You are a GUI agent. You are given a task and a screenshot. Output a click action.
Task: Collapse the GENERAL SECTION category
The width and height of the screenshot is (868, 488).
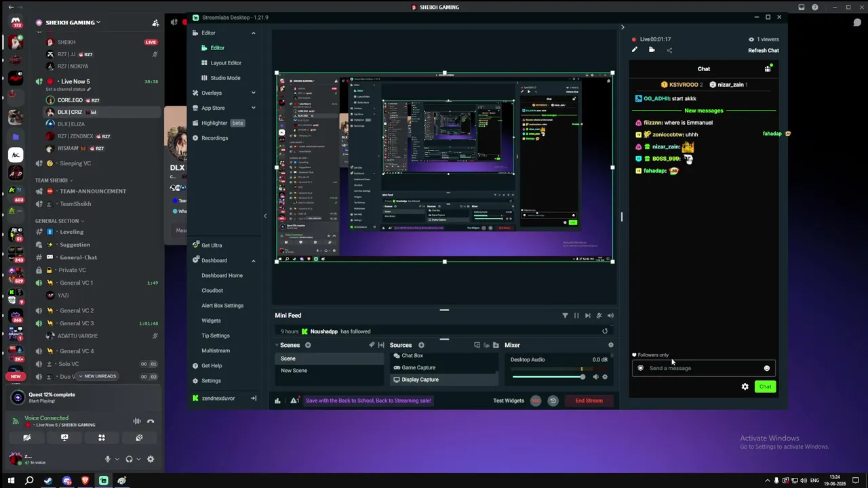60,221
